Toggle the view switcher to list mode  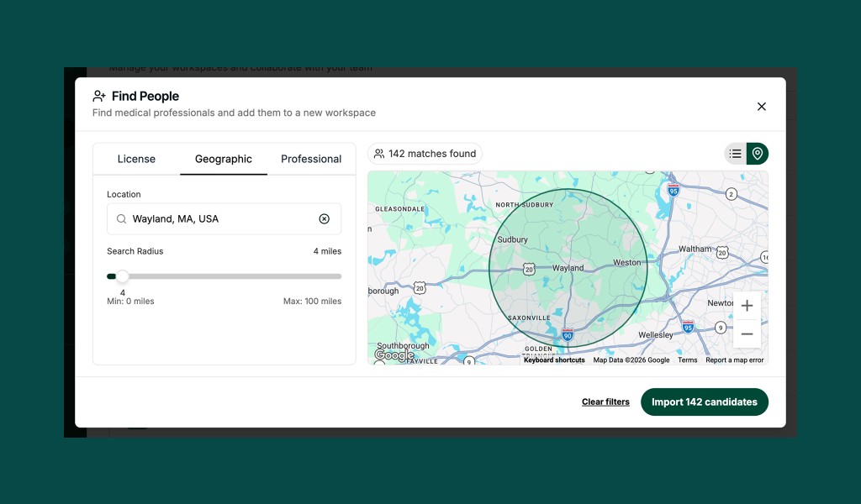(734, 154)
